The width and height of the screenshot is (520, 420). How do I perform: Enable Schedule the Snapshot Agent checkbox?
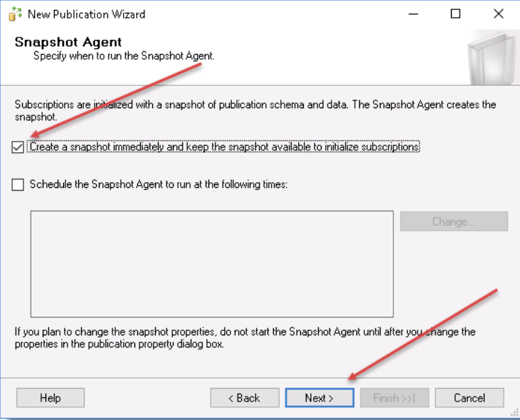[x=18, y=184]
